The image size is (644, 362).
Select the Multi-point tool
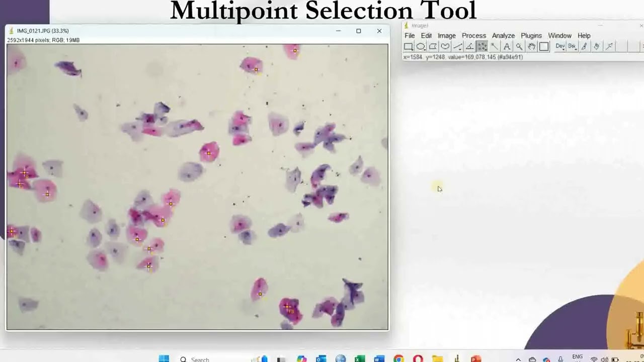pos(482,47)
